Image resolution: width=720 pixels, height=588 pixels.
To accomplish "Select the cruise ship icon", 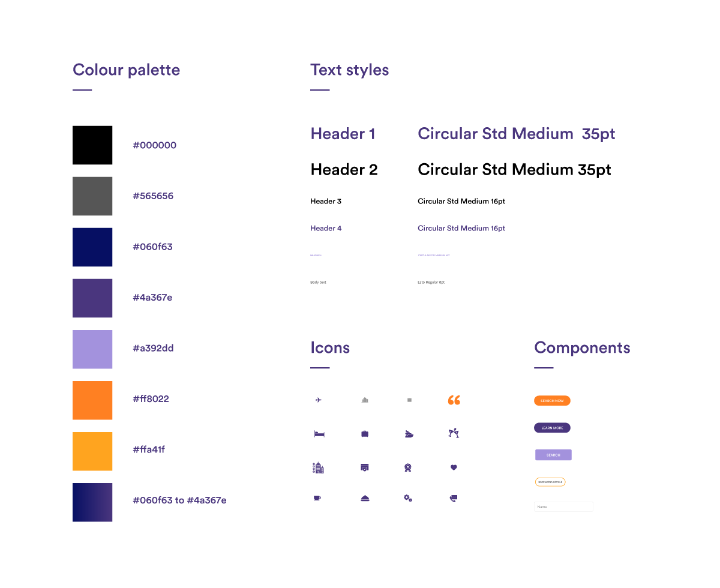I will (x=409, y=434).
